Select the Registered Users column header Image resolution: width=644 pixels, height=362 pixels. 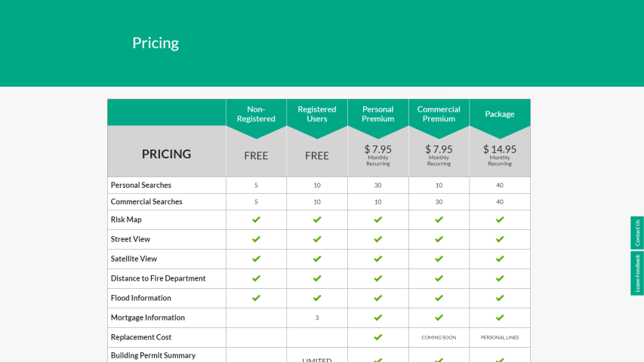point(317,114)
